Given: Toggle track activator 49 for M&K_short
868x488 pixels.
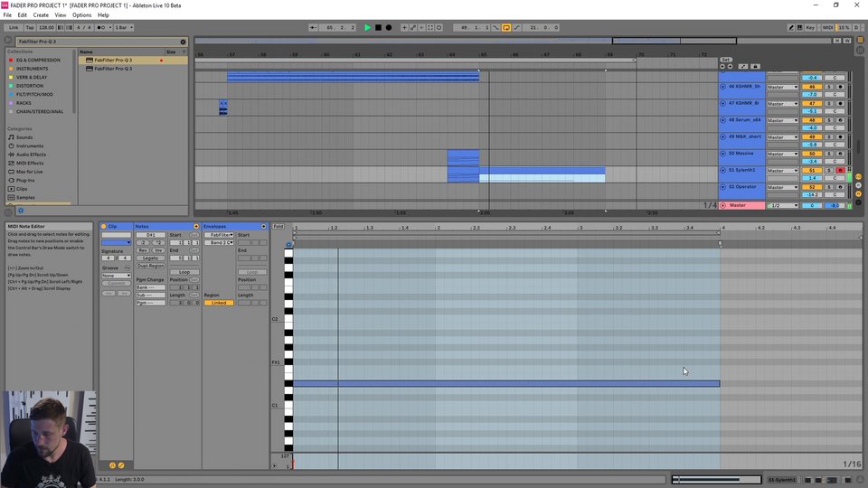Looking at the screenshot, I should (812, 136).
